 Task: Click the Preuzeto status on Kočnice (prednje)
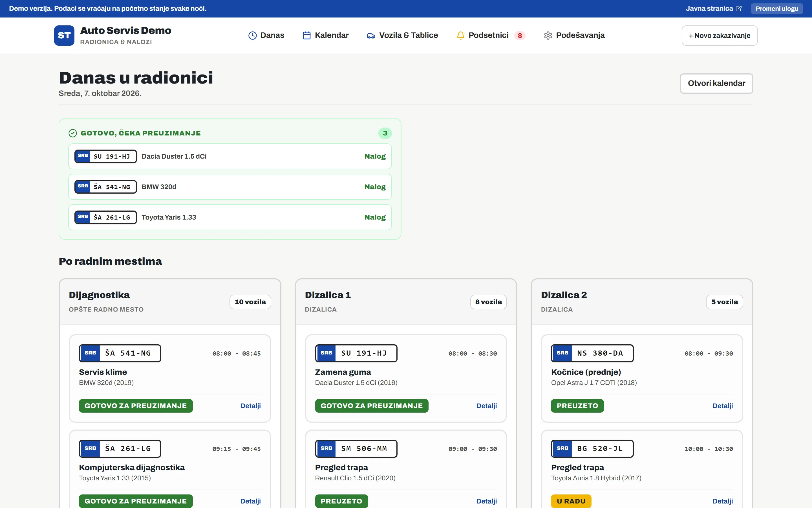pos(577,406)
